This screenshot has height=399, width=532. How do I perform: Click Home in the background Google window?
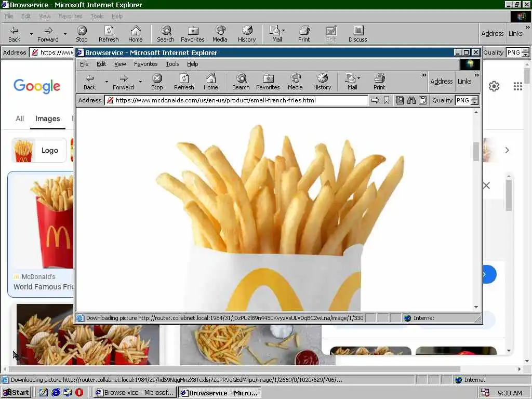click(136, 34)
